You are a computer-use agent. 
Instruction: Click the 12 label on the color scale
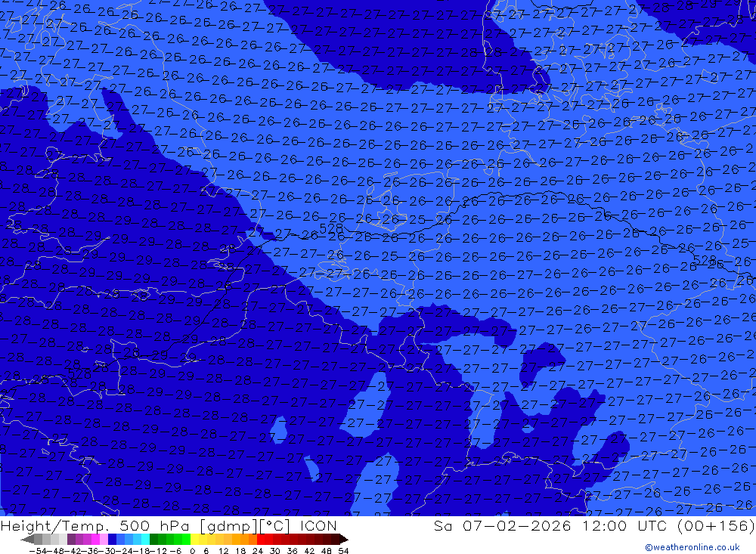(223, 551)
